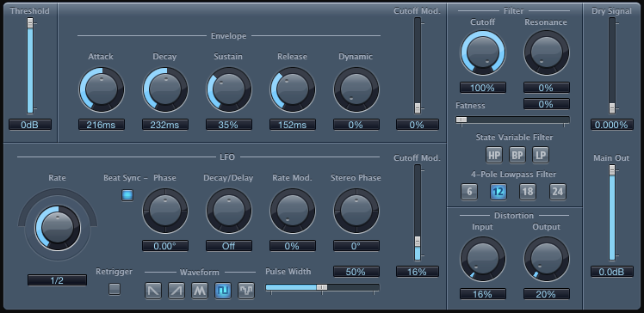Click the Decay/Delay knob

click(x=229, y=211)
